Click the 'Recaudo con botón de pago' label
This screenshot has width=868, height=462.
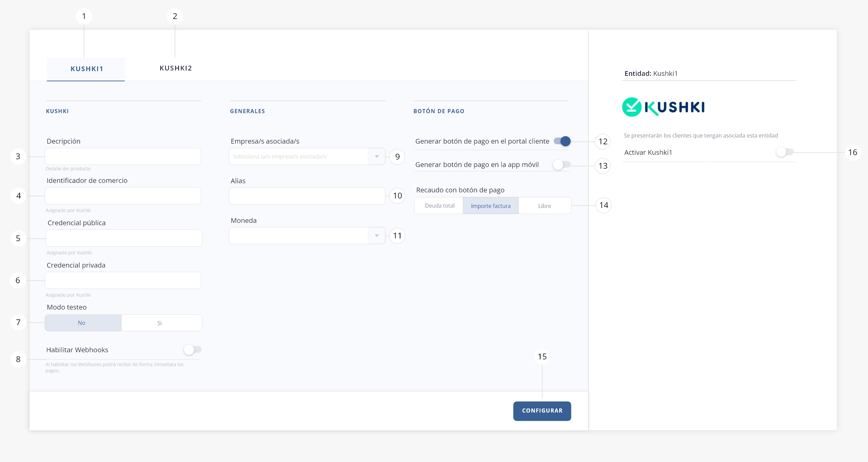coord(460,190)
